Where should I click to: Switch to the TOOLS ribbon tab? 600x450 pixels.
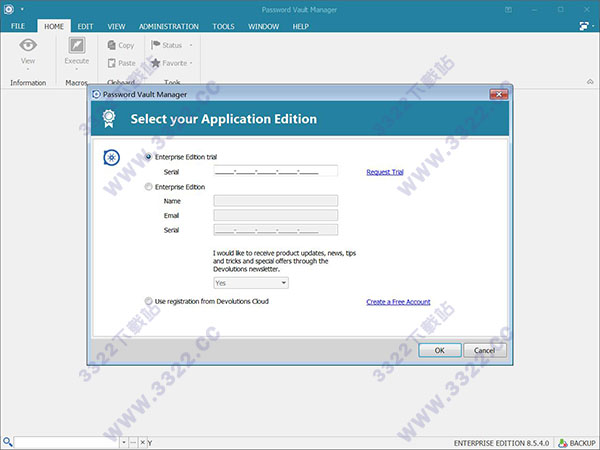(x=222, y=26)
